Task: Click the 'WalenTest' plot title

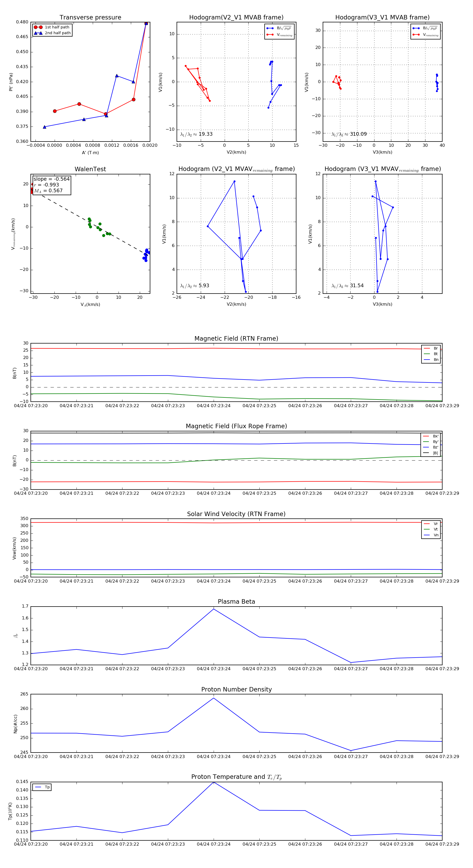Action: point(90,169)
